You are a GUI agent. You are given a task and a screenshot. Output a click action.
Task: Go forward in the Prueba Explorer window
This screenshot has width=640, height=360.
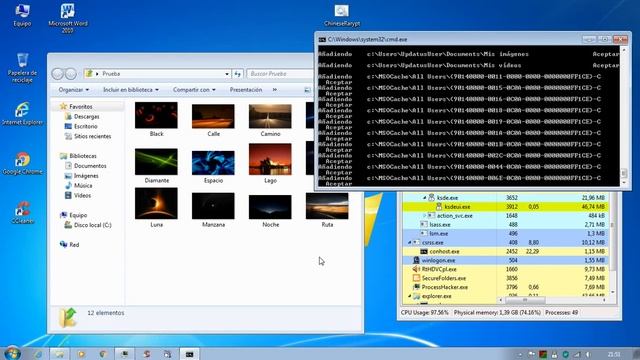point(71,74)
